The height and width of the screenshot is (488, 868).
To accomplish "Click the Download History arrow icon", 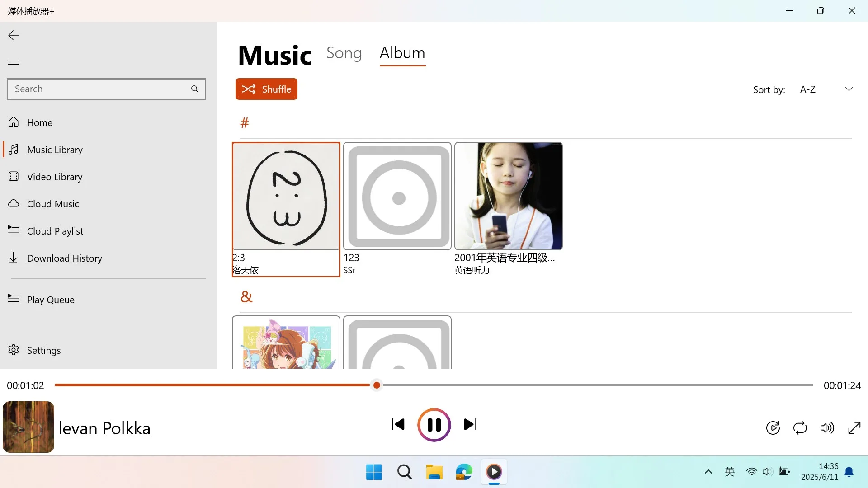I will pyautogui.click(x=14, y=258).
